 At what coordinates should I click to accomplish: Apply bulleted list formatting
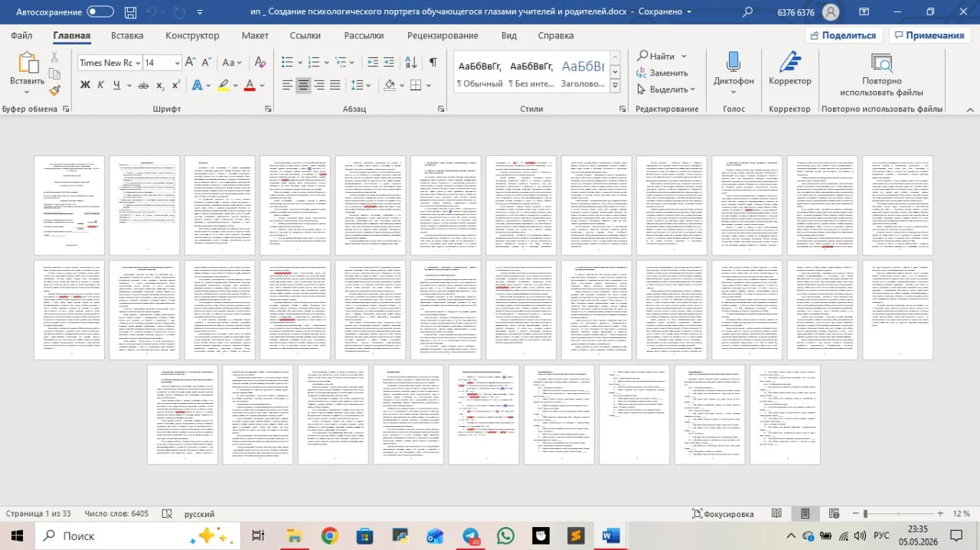coord(287,62)
